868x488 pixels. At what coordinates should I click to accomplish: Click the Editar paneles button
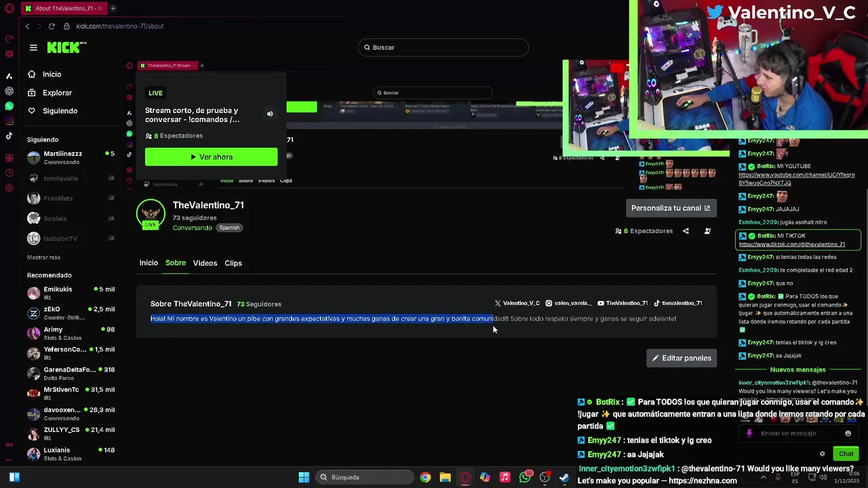682,358
